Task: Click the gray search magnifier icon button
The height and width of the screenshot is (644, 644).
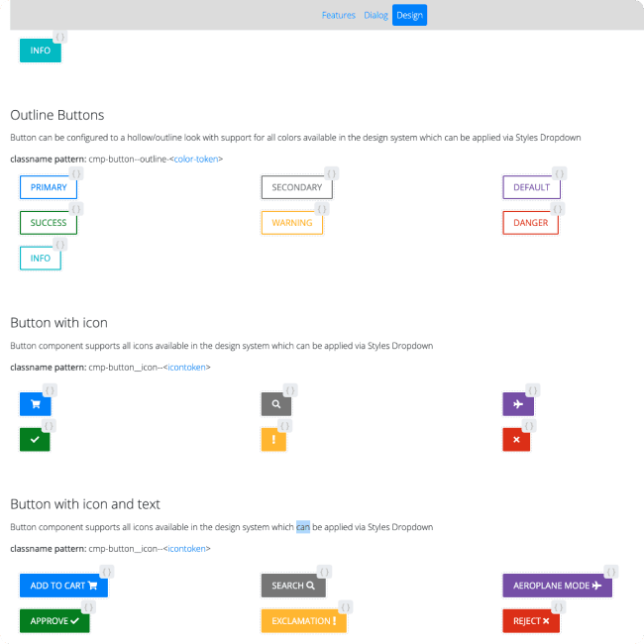Action: 276,404
